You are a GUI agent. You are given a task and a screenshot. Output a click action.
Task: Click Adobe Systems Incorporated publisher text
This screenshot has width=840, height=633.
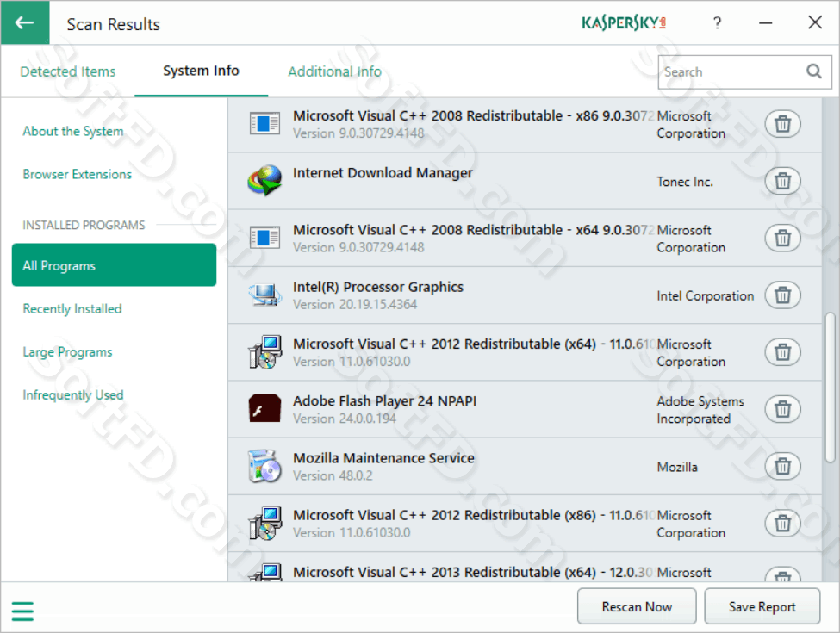point(700,410)
